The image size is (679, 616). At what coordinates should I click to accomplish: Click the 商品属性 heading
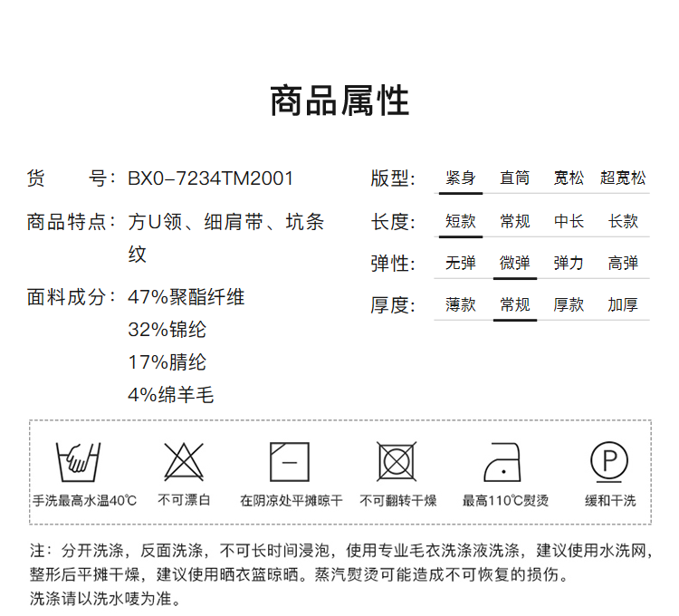click(339, 101)
